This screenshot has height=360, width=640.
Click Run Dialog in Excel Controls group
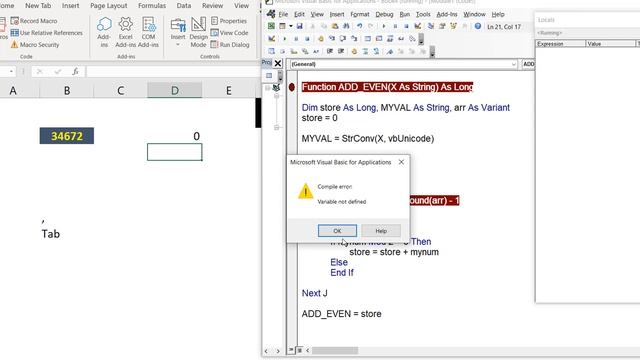pyautogui.click(x=230, y=44)
